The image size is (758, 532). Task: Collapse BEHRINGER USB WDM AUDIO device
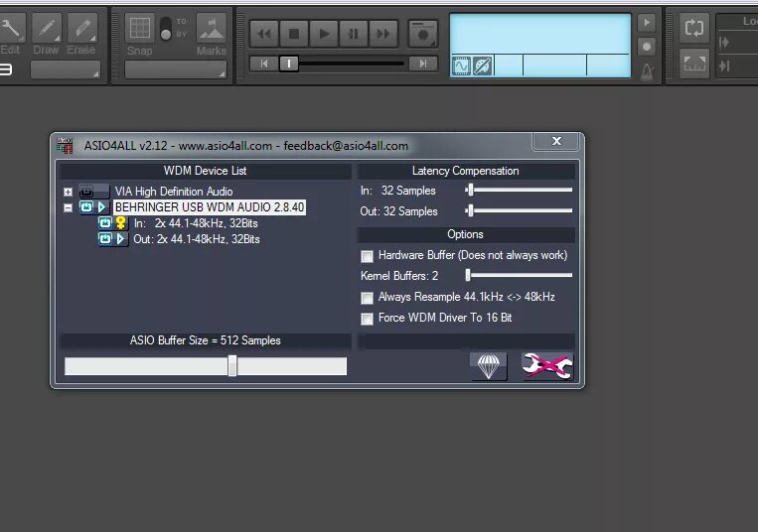(69, 208)
